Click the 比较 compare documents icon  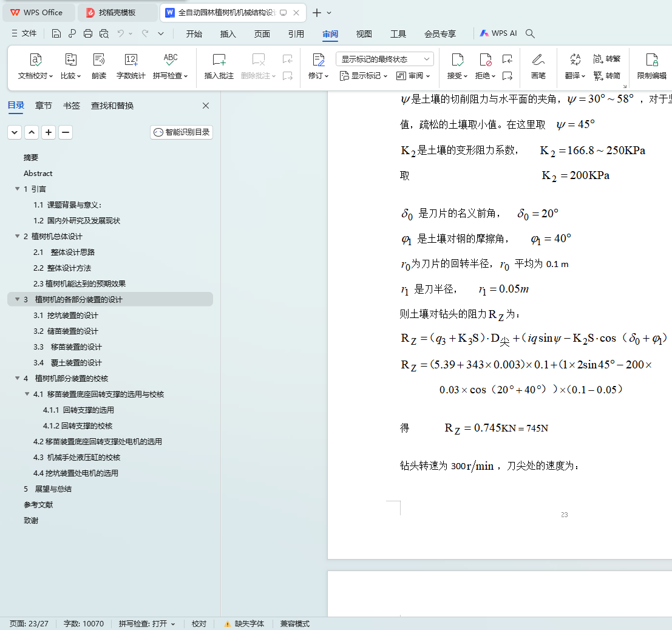pyautogui.click(x=70, y=66)
